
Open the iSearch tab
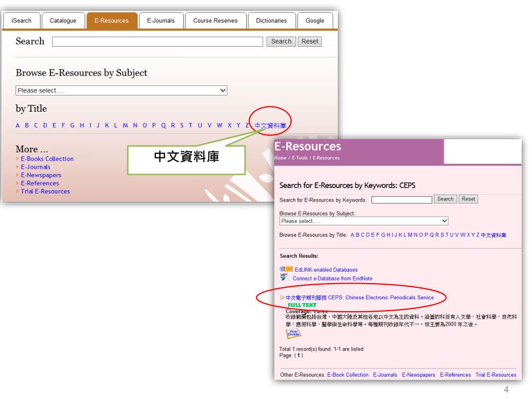[x=21, y=21]
